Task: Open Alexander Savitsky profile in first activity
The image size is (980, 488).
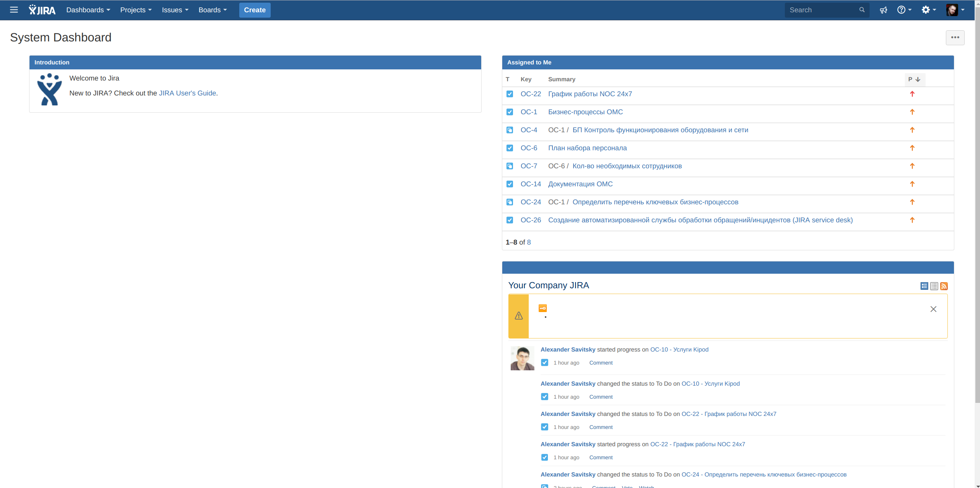Action: point(568,350)
